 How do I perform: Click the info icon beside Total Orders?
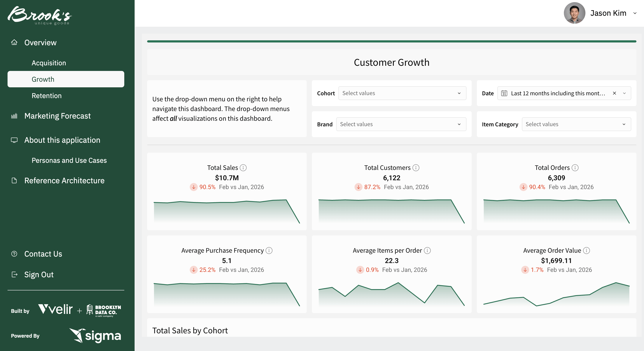(x=575, y=168)
